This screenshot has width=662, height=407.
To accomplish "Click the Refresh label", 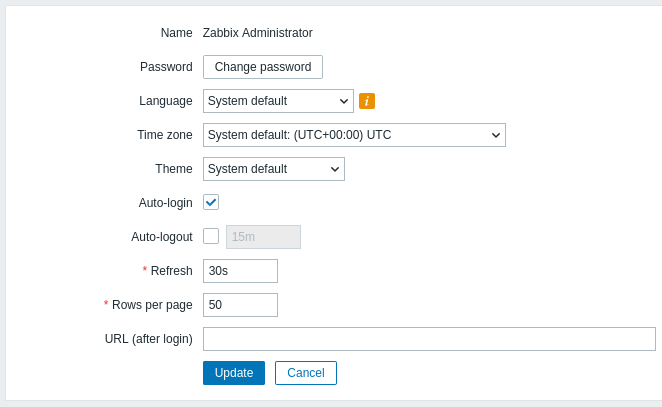I will tap(171, 271).
